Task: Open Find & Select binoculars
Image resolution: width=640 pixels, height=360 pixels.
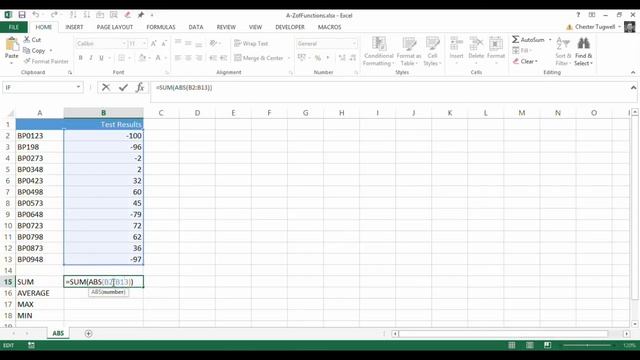Action: (x=583, y=51)
